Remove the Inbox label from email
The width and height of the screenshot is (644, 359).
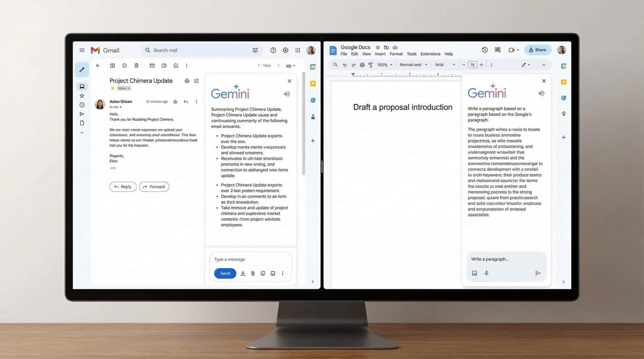click(x=129, y=88)
